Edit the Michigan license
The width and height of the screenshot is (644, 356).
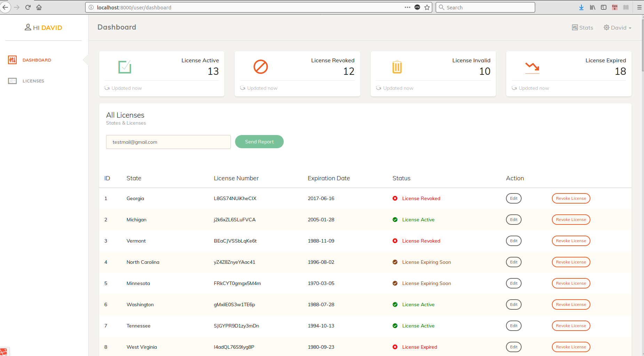[514, 220]
